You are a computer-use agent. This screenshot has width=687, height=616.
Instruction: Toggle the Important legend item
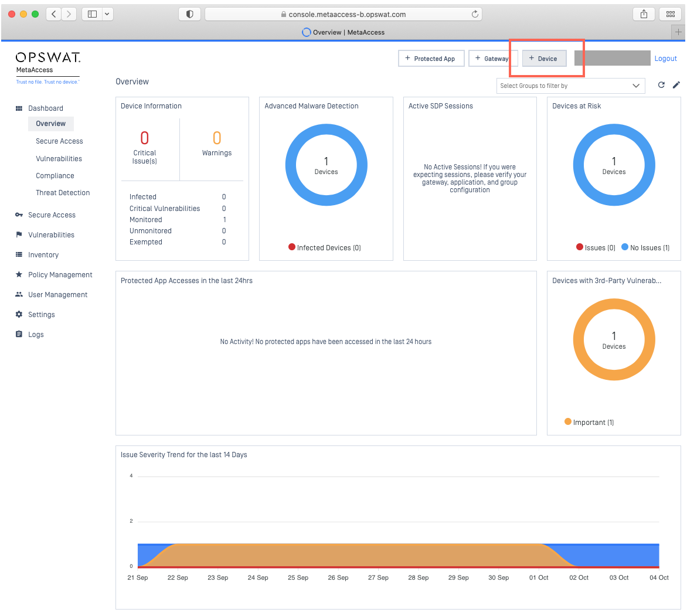click(x=589, y=422)
